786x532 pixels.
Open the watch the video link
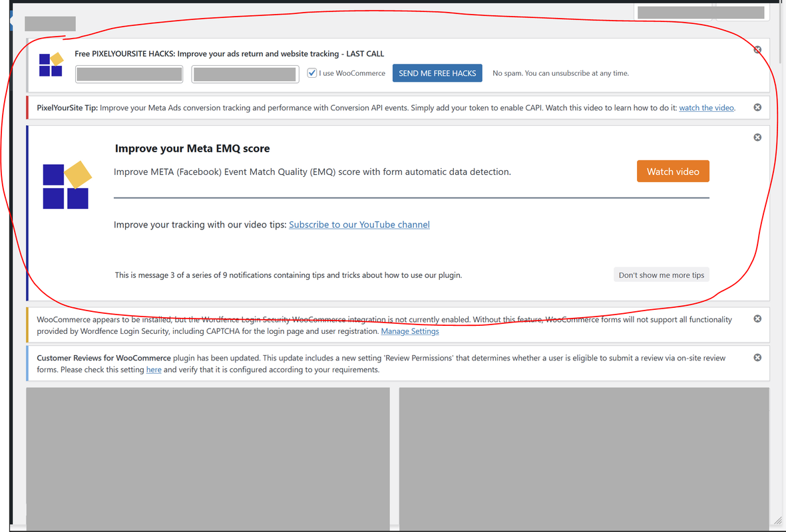coord(706,108)
